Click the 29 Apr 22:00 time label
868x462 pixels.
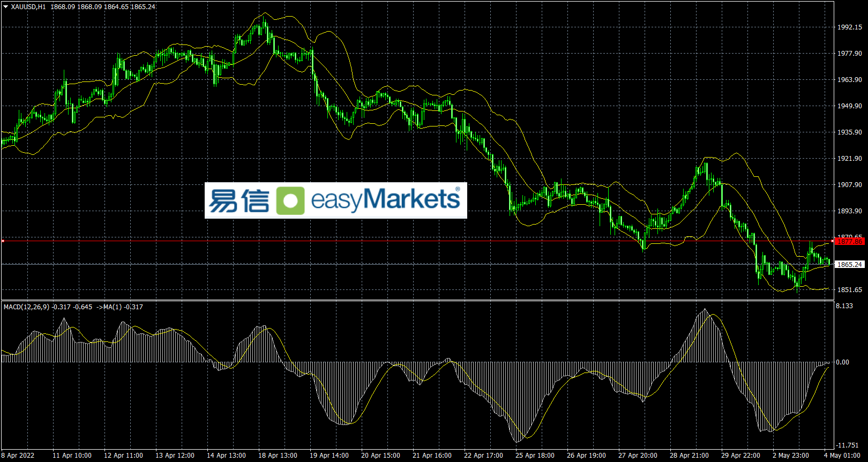click(740, 456)
